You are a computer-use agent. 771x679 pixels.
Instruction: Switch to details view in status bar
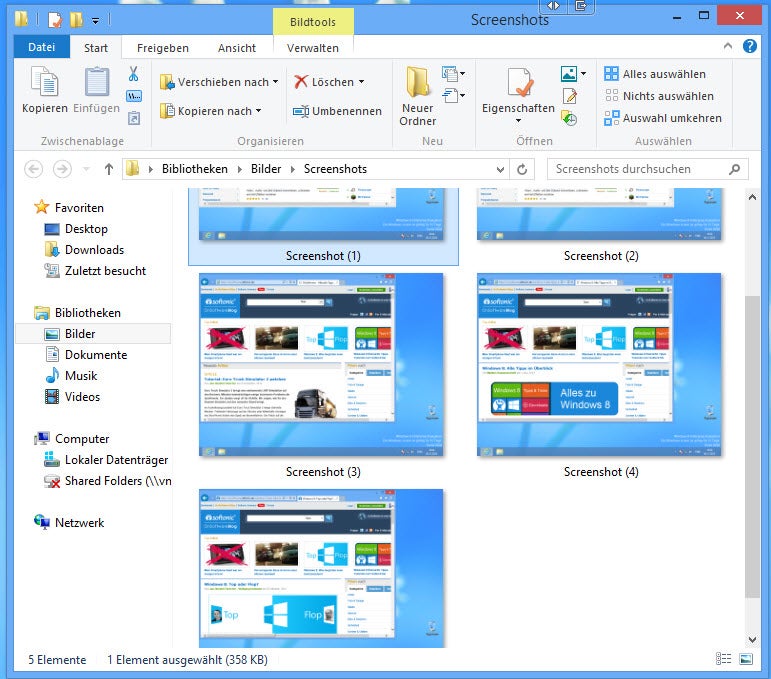point(723,659)
